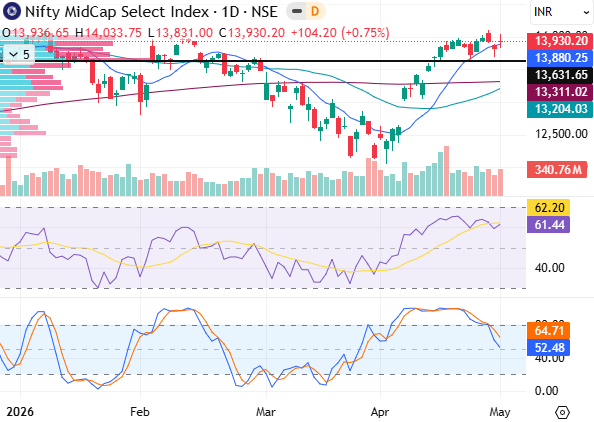Open the INR currency dropdown
The height and width of the screenshot is (422, 594).
[x=561, y=12]
